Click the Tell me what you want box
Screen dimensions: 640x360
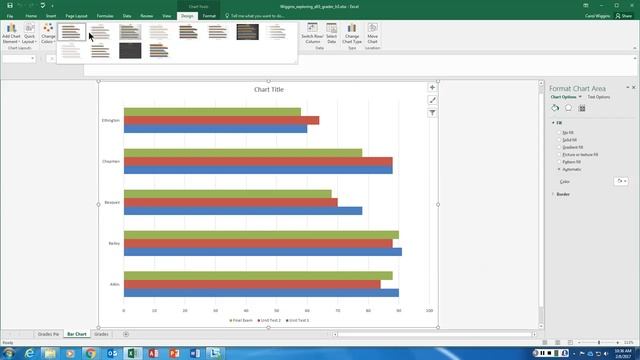click(255, 16)
